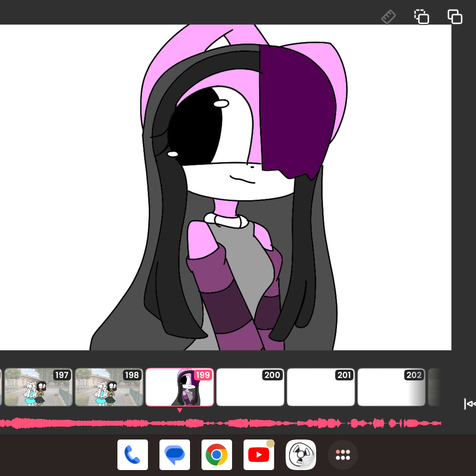This screenshot has height=476, width=476.
Task: Open the Messages app from the dock
Action: (x=175, y=455)
